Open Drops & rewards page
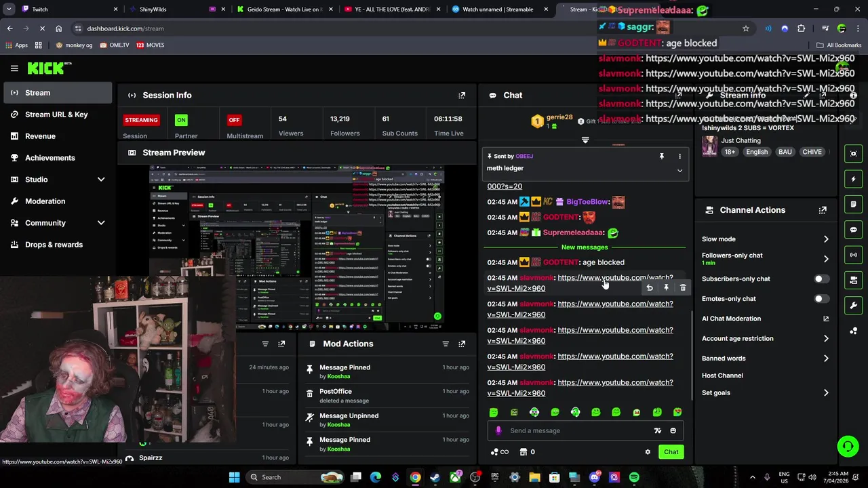868x488 pixels. (58, 245)
